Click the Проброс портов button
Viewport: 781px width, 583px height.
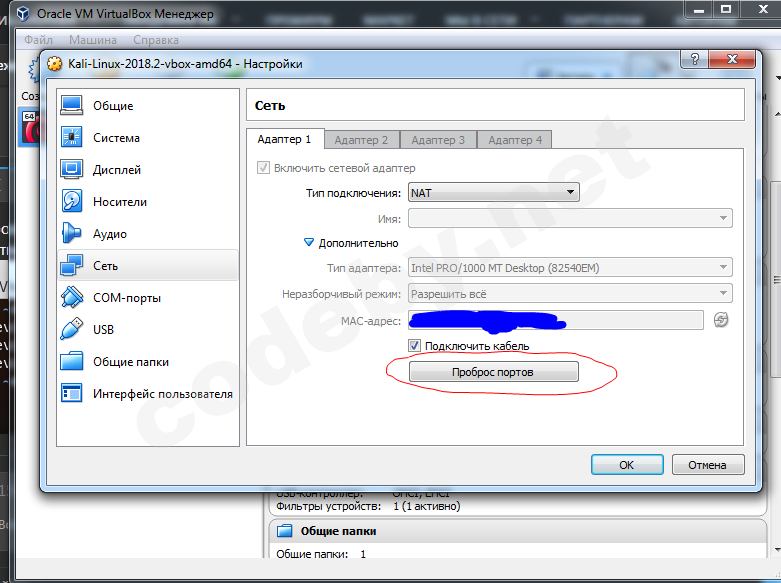494,372
